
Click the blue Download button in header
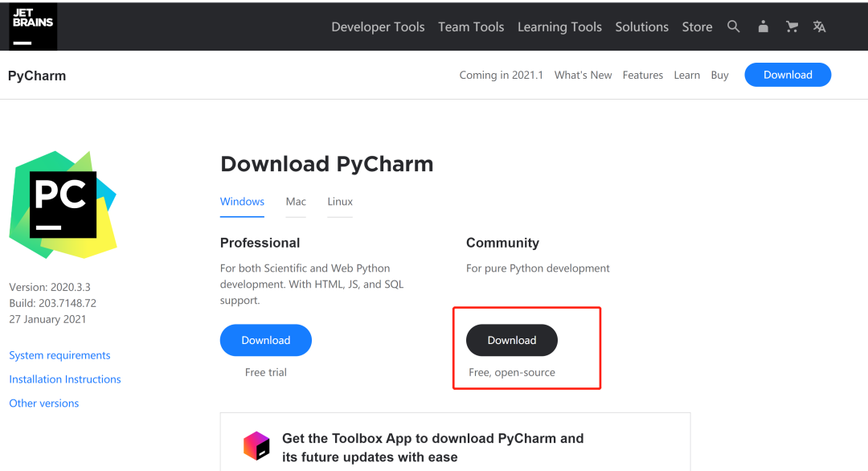(x=787, y=75)
